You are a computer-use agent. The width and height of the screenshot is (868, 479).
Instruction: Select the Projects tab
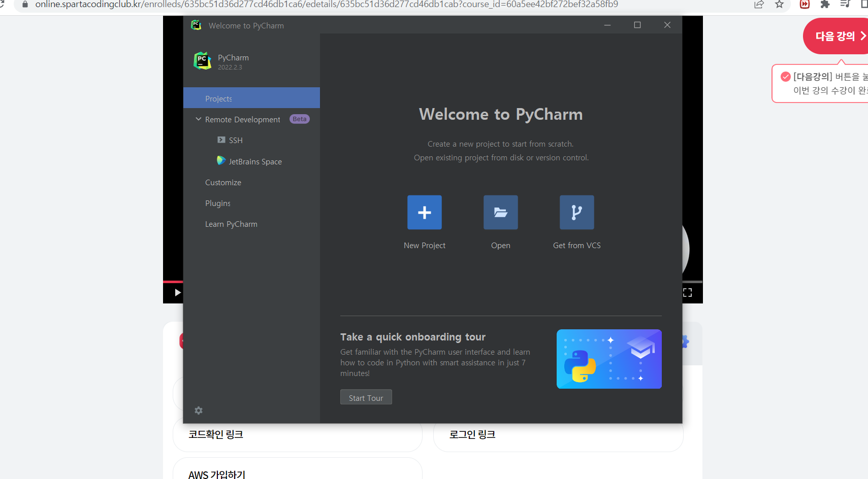(x=251, y=98)
